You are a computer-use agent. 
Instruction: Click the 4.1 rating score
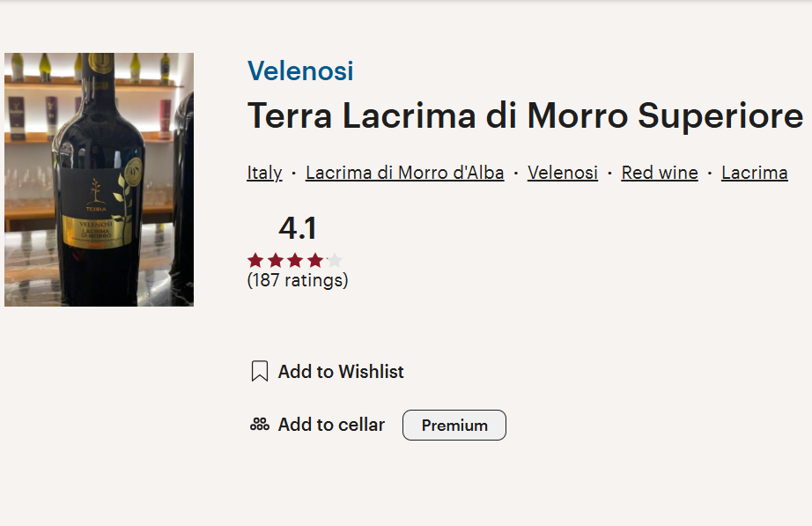[x=298, y=228]
